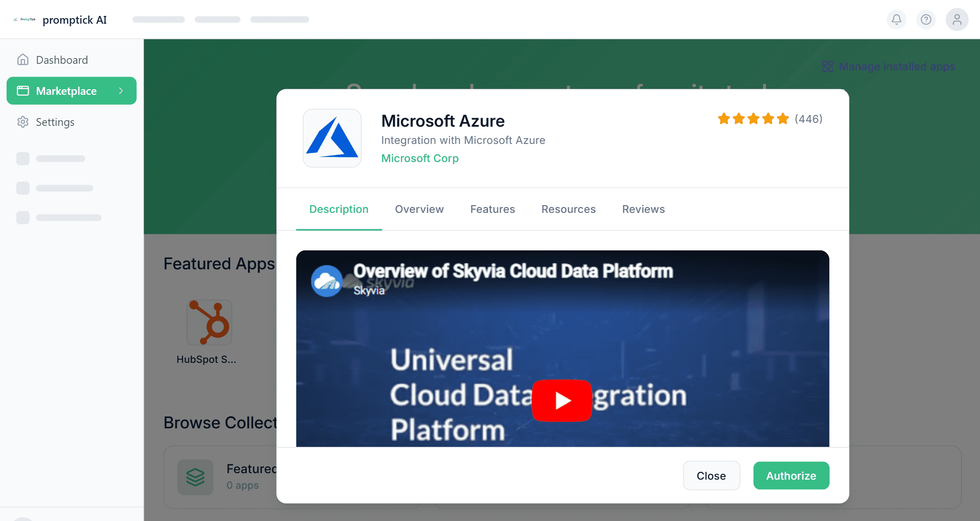Open the Microsoft Corp publisher link
The height and width of the screenshot is (521, 980).
tap(420, 158)
